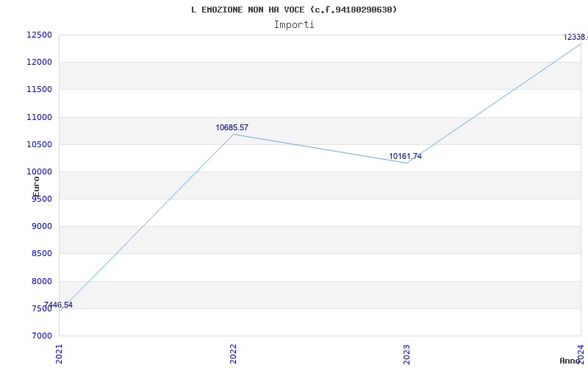
Task: Click the 7000 y-axis value
Action: 41,336
